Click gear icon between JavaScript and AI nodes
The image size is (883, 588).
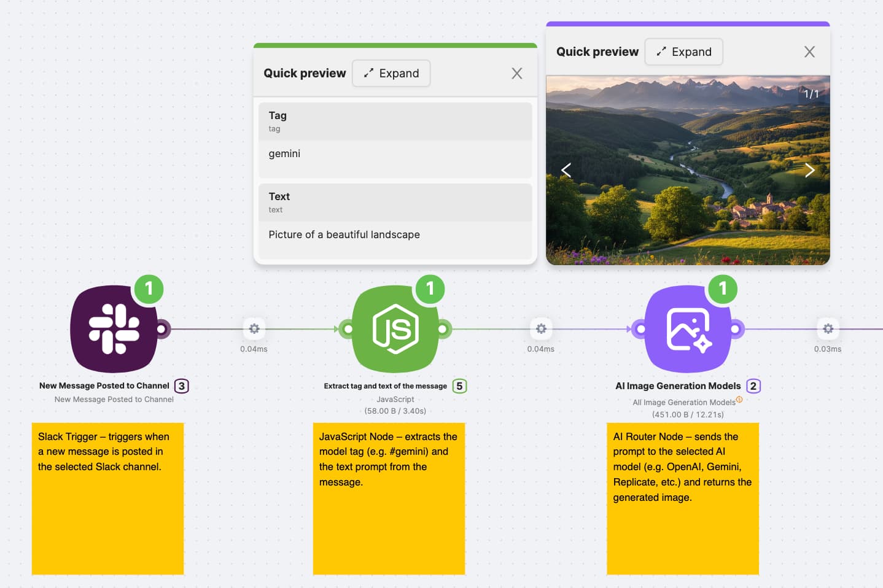[x=541, y=329]
